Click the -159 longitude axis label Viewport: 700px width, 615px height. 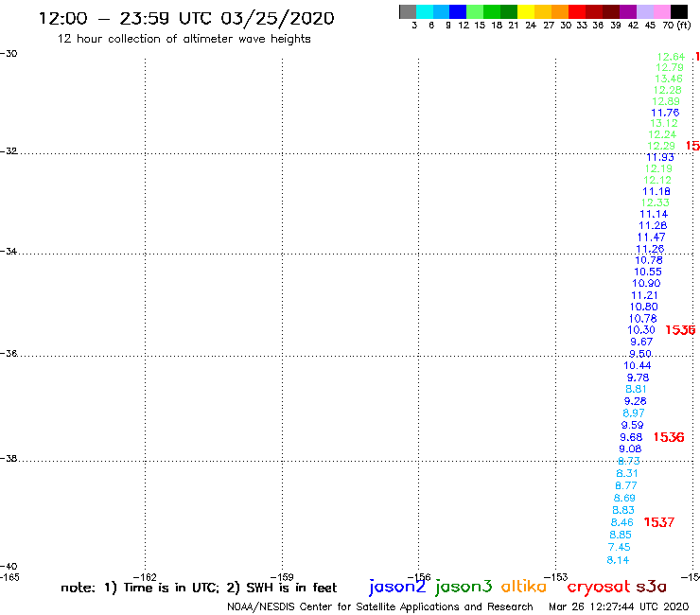282,577
